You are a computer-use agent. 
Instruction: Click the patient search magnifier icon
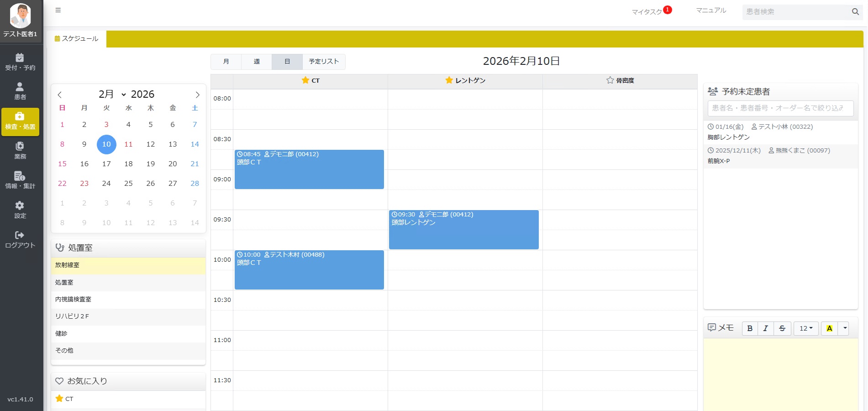(855, 12)
